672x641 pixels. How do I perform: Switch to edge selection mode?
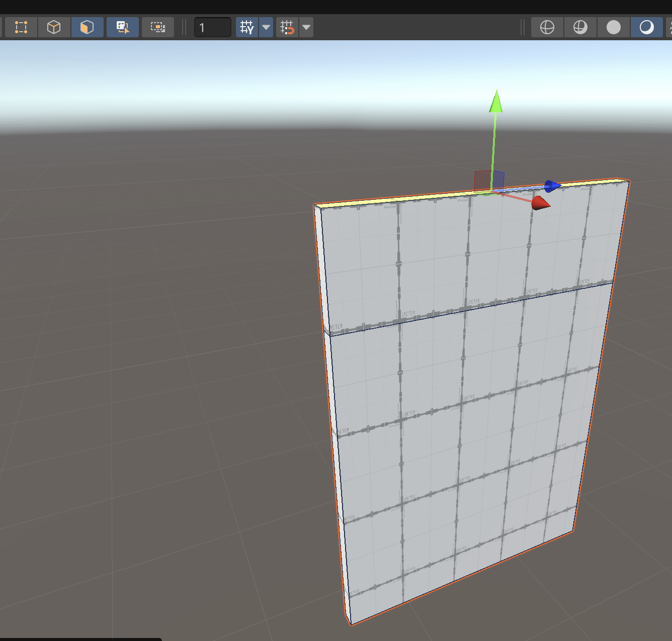(x=54, y=27)
